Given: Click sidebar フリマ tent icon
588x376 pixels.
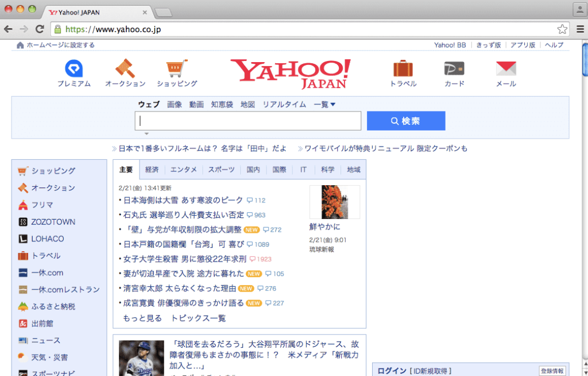Looking at the screenshot, I should [x=23, y=205].
